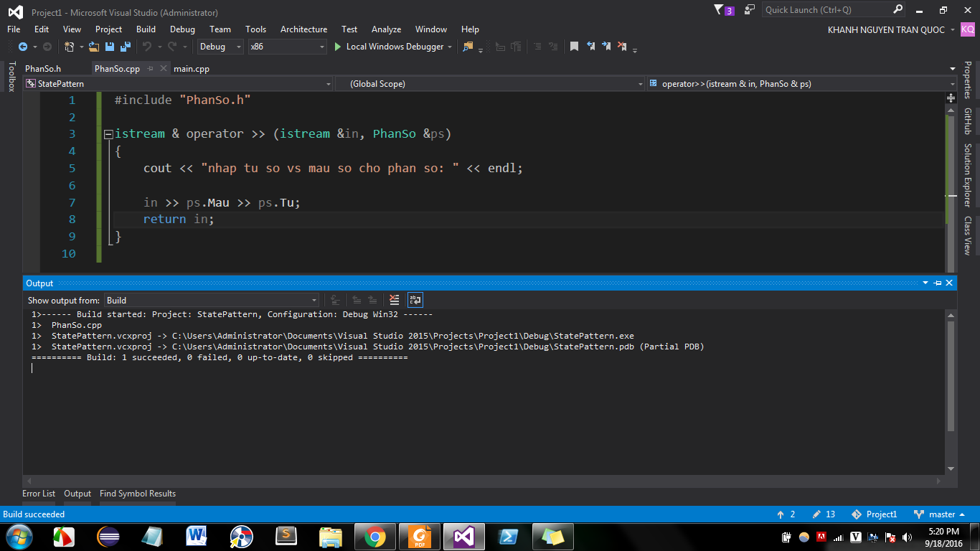Click the Navigate Backward arrow icon

(x=22, y=47)
